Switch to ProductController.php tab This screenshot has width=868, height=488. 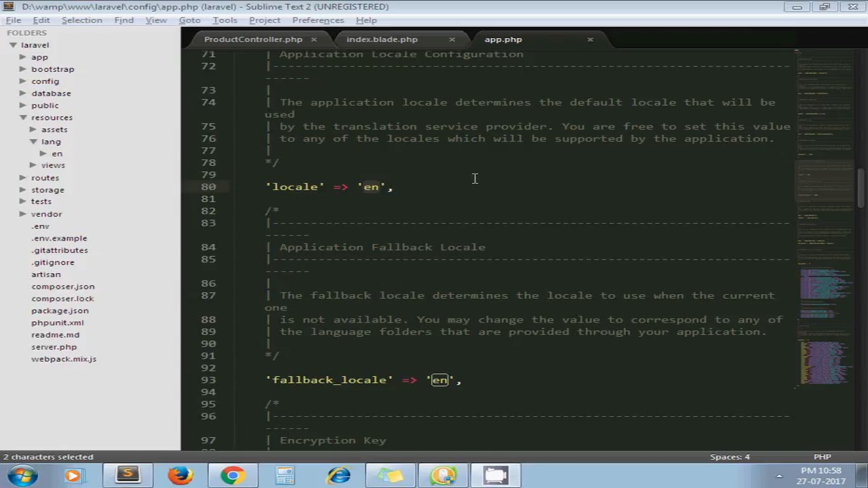[x=253, y=39]
